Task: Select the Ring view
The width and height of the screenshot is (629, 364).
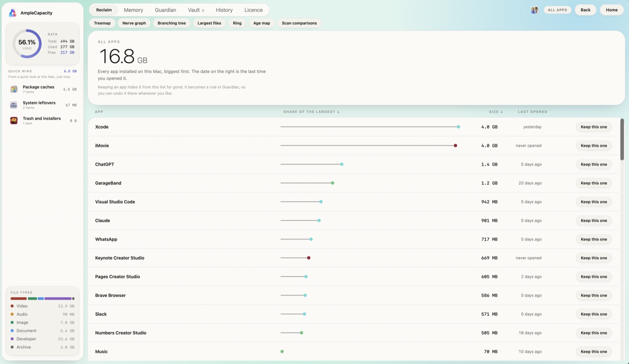Action: [x=237, y=23]
